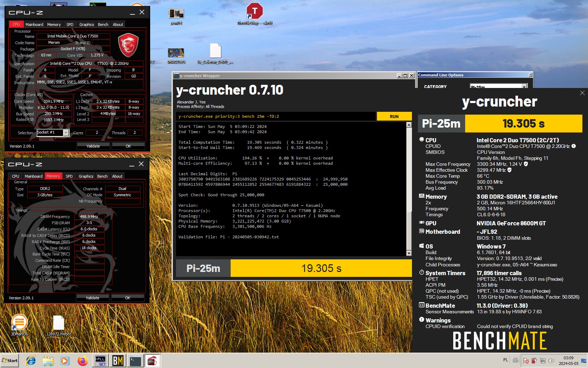Close the BenchMate result panel
Image resolution: width=588 pixels, height=368 pixels.
tap(582, 93)
